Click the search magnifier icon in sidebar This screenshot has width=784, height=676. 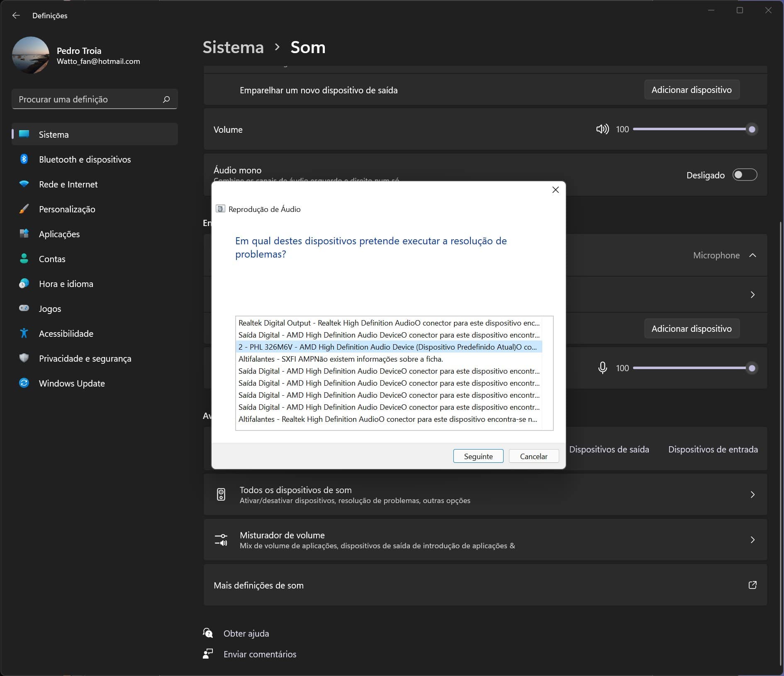[x=166, y=100]
